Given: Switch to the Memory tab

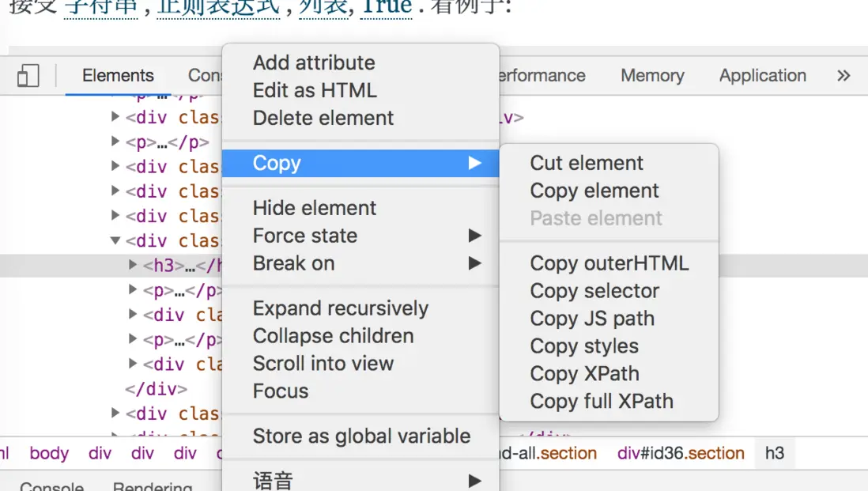Looking at the screenshot, I should coord(652,76).
